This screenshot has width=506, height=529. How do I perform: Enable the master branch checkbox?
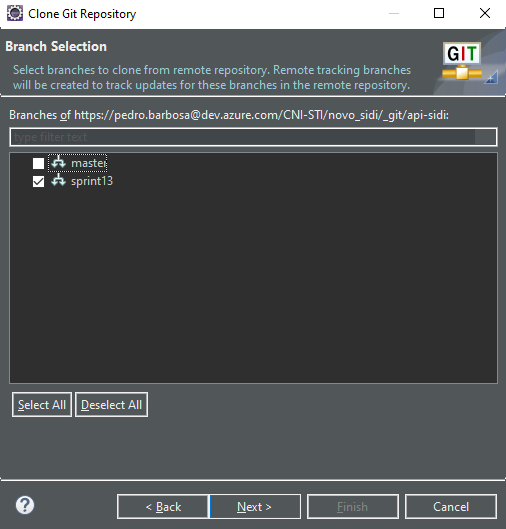coord(38,163)
